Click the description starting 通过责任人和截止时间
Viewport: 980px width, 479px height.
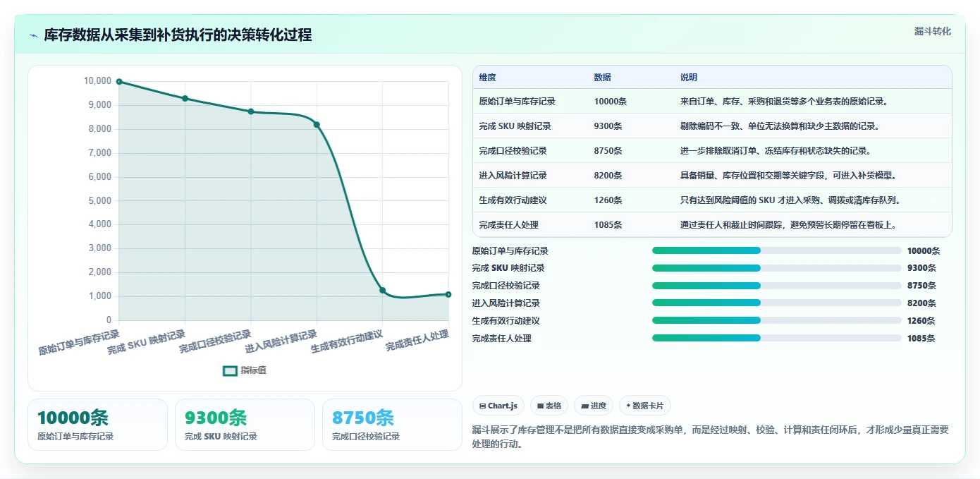(788, 225)
